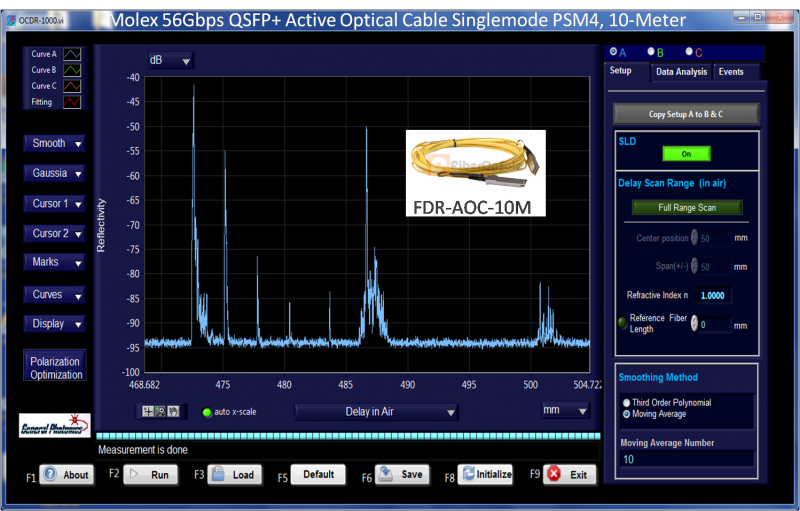Click the Full Range Scan button

click(687, 208)
